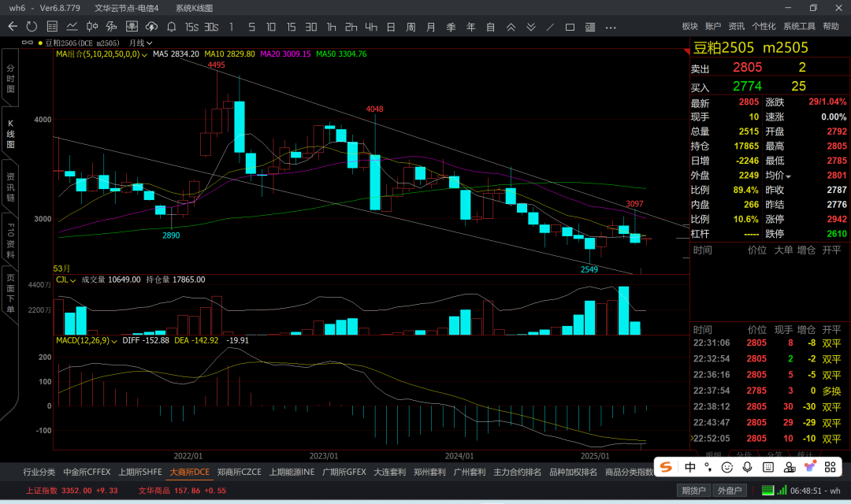Screen dimensions: 851x504
Task: Expand the MA组合 indicator parameters dropdown
Action: (x=145, y=54)
